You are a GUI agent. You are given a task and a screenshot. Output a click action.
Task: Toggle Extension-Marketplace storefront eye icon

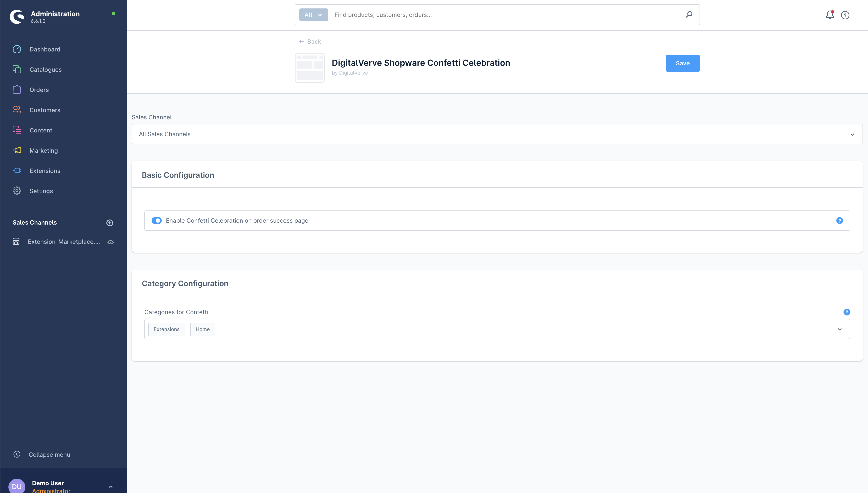[110, 242]
